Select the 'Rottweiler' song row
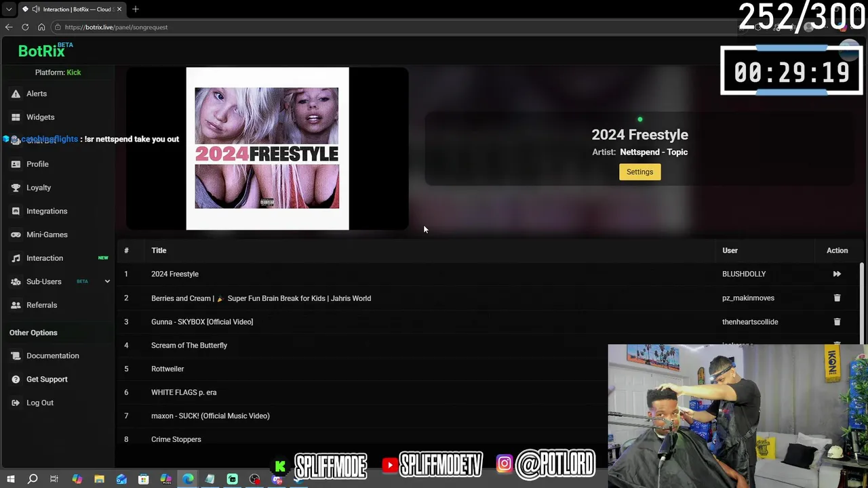868x488 pixels. [x=167, y=369]
